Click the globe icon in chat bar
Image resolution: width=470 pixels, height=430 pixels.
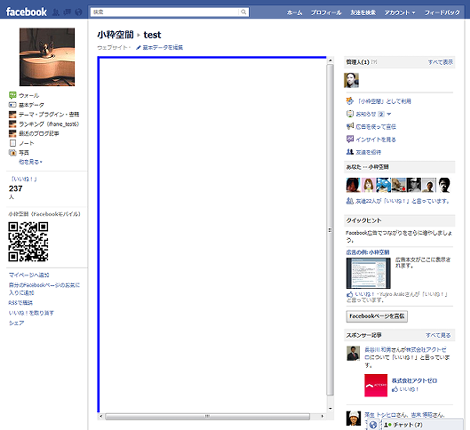click(x=373, y=425)
